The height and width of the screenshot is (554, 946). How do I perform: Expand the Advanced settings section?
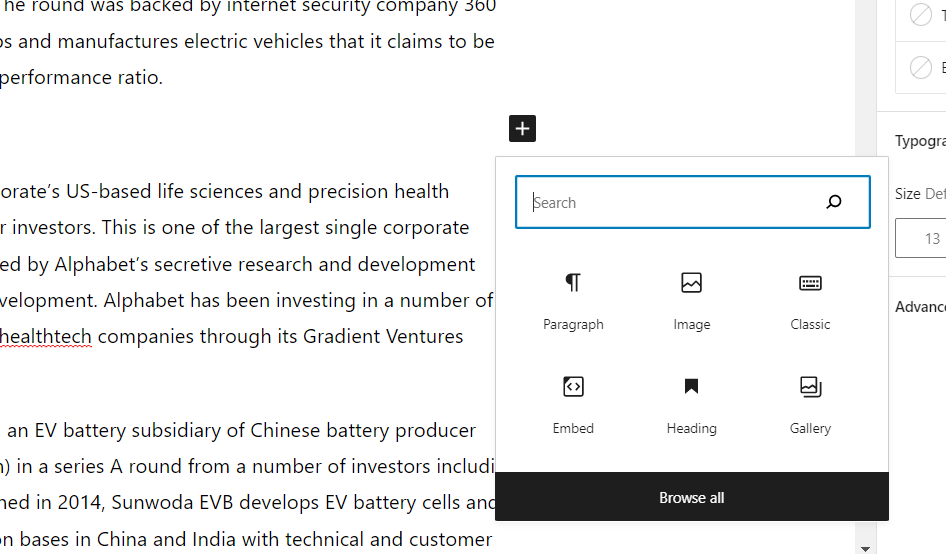point(919,307)
